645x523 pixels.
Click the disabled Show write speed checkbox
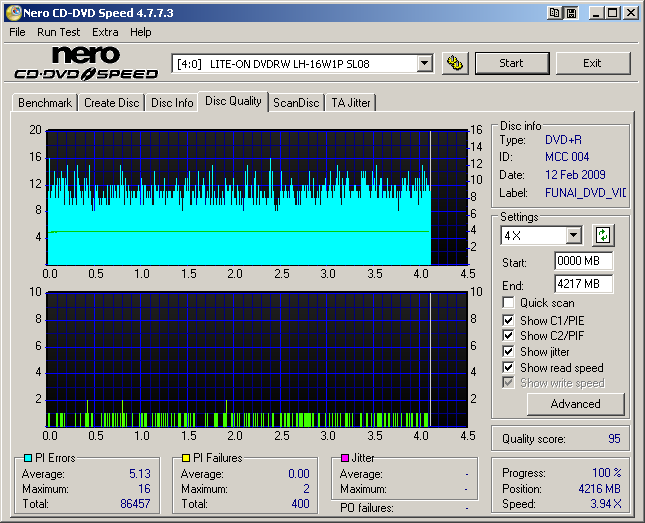(508, 383)
